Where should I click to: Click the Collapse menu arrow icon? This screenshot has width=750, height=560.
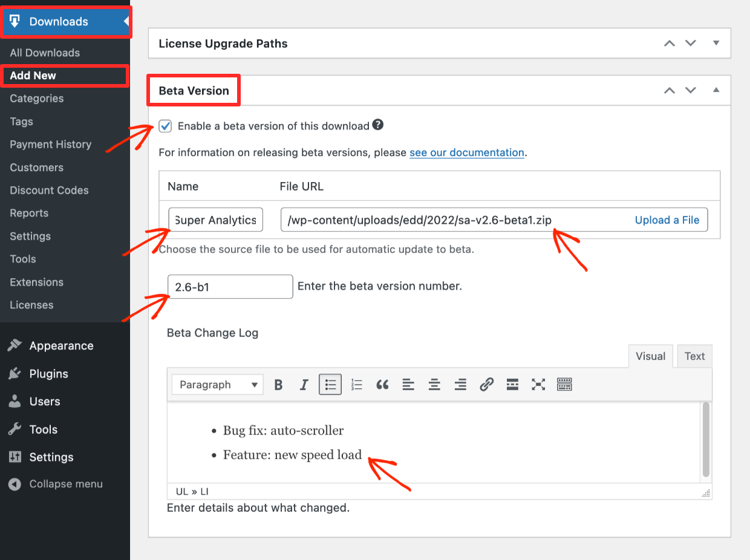pyautogui.click(x=15, y=484)
